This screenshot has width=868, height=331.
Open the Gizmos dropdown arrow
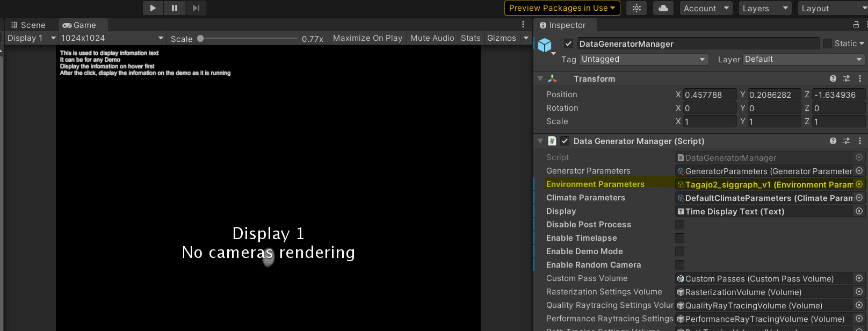[x=526, y=38]
